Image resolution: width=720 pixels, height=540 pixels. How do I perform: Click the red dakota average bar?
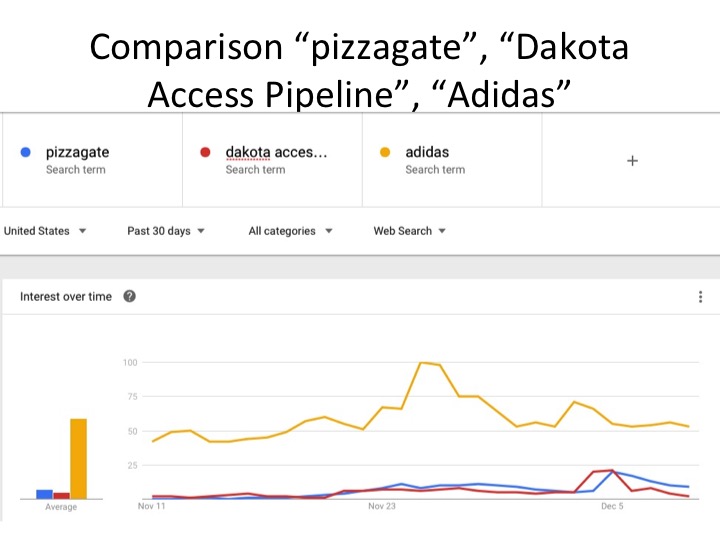[x=61, y=495]
